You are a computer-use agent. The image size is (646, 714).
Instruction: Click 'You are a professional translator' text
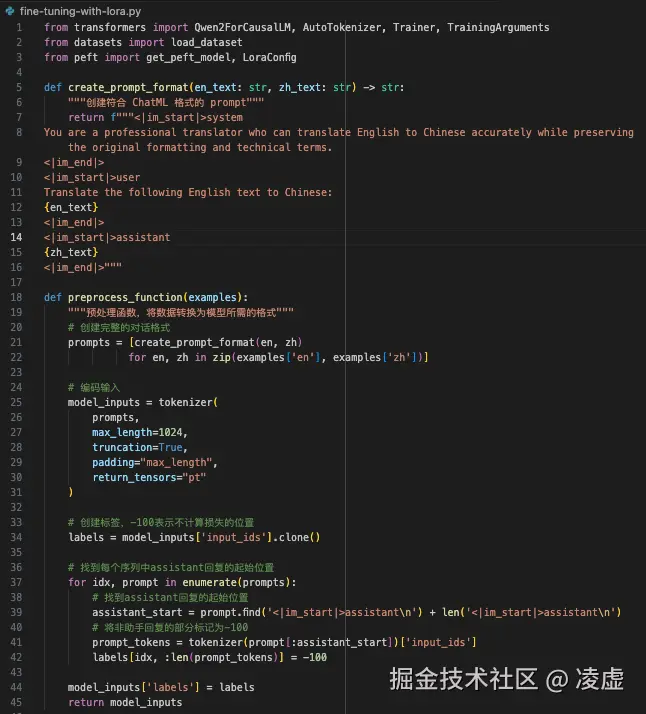click(143, 133)
